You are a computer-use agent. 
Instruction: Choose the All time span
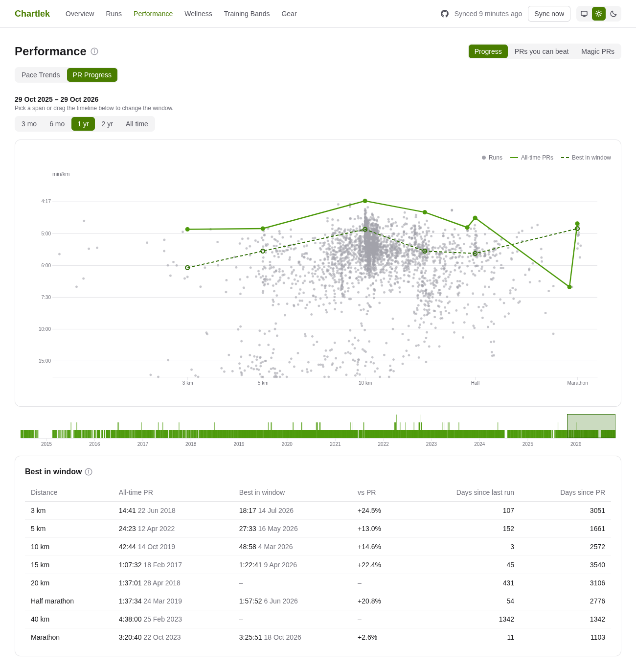(x=137, y=124)
